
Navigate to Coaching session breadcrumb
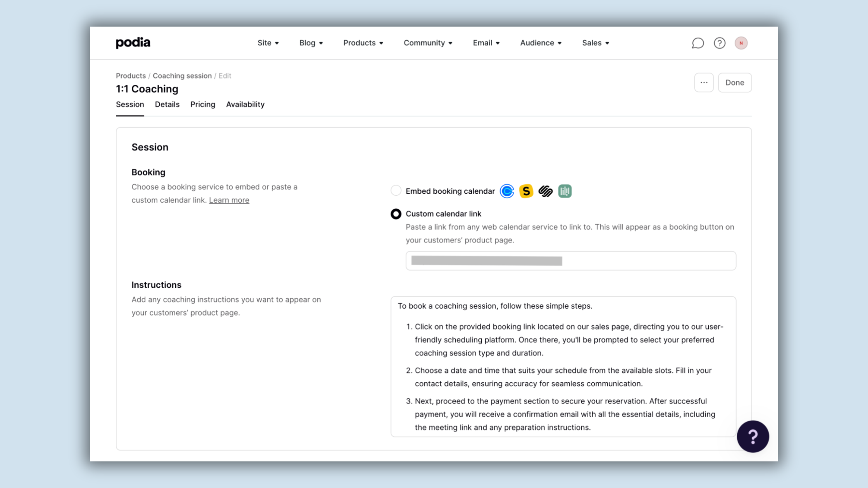click(x=182, y=76)
